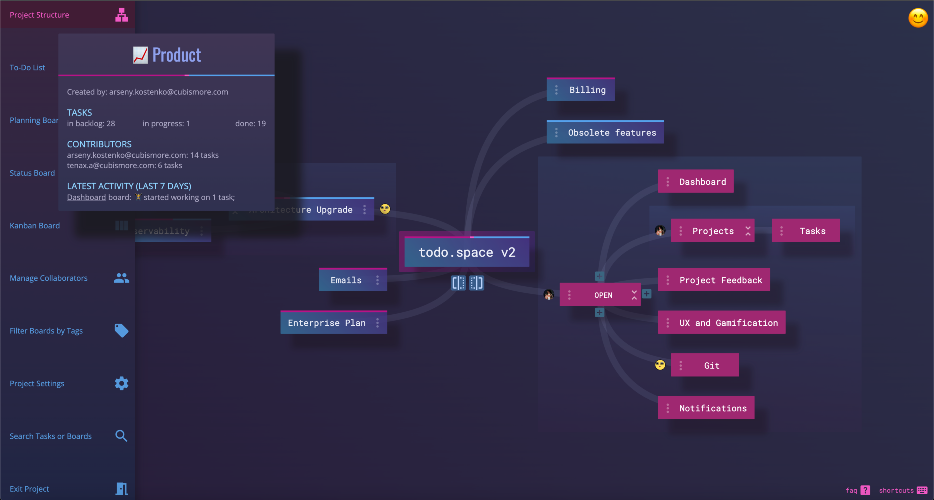Click the Dashboard node handle dots
Viewport: 934px width, 500px height.
click(667, 182)
